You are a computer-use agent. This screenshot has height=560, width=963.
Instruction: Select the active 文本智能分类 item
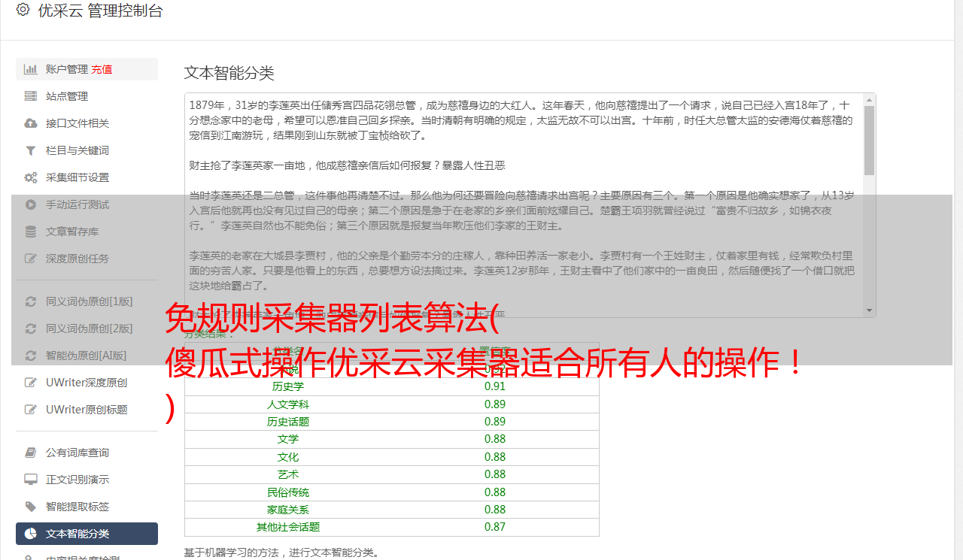click(x=87, y=534)
